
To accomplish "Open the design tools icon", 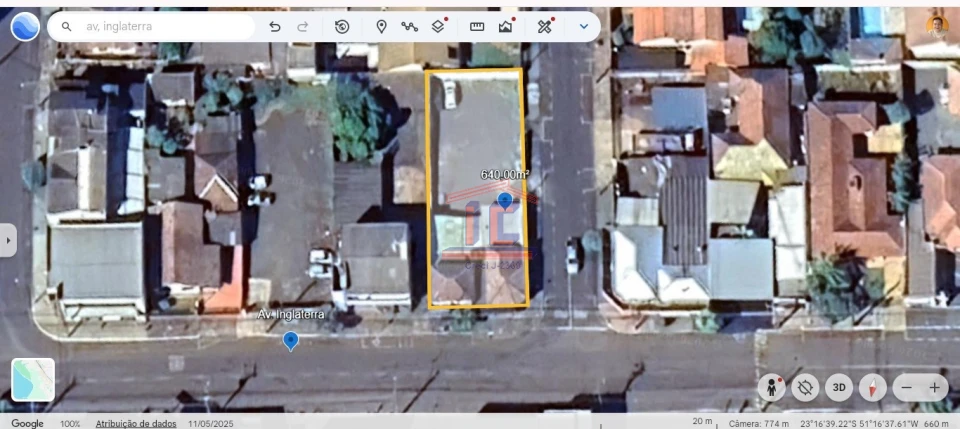I will (x=544, y=27).
